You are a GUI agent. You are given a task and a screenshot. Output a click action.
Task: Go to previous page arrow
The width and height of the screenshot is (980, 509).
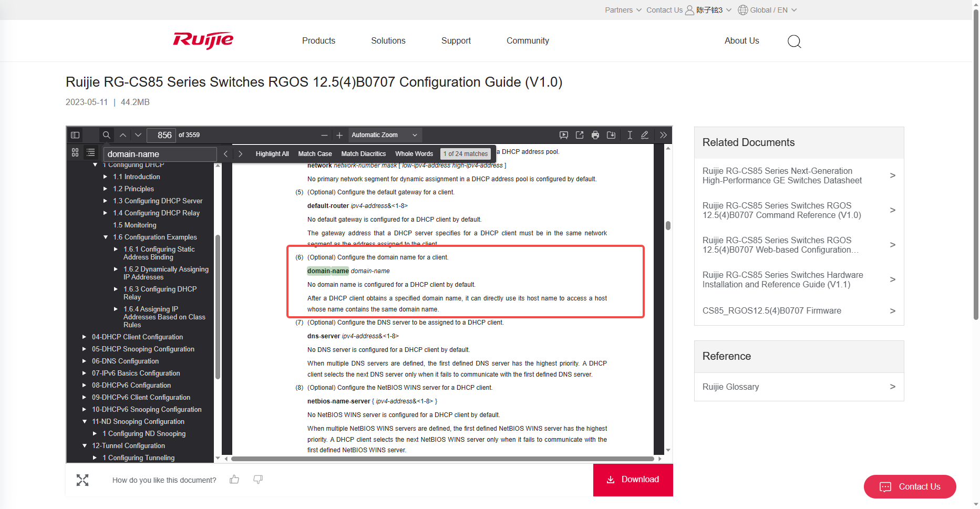tap(123, 135)
